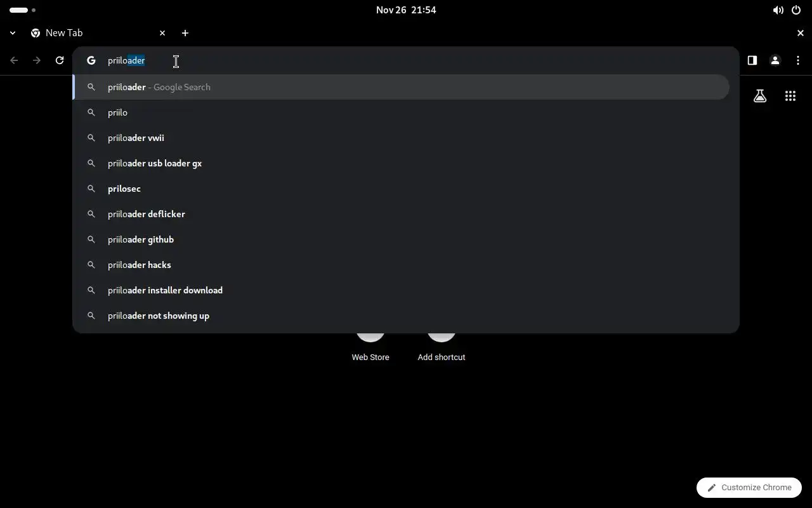This screenshot has width=812, height=508.
Task: Choose 'priiloader github' suggestion
Action: pos(401,239)
